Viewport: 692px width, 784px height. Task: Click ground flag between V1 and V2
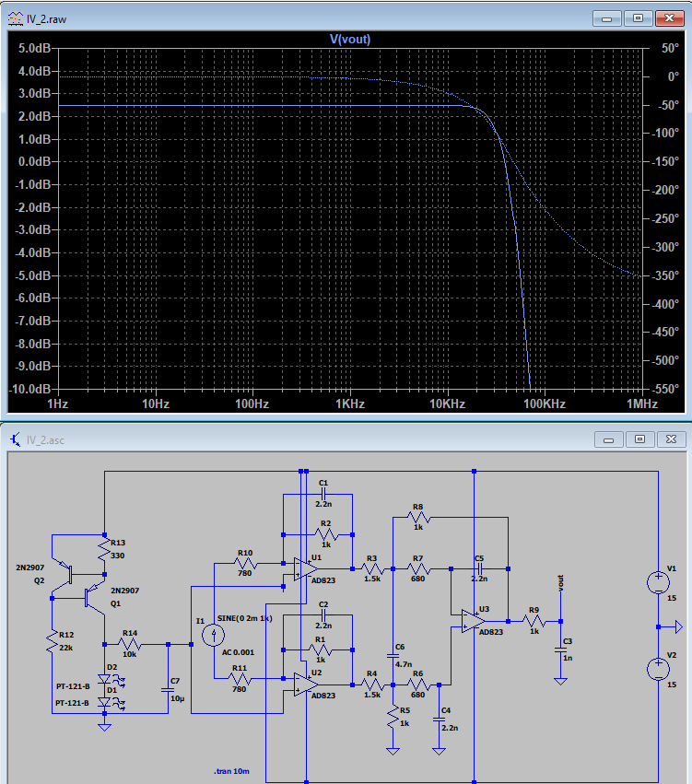pos(677,627)
